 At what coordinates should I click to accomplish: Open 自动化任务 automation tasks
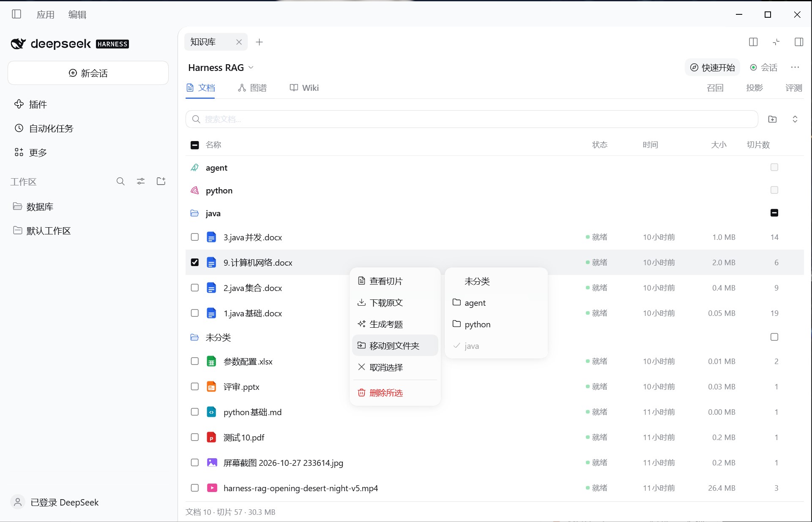click(44, 128)
